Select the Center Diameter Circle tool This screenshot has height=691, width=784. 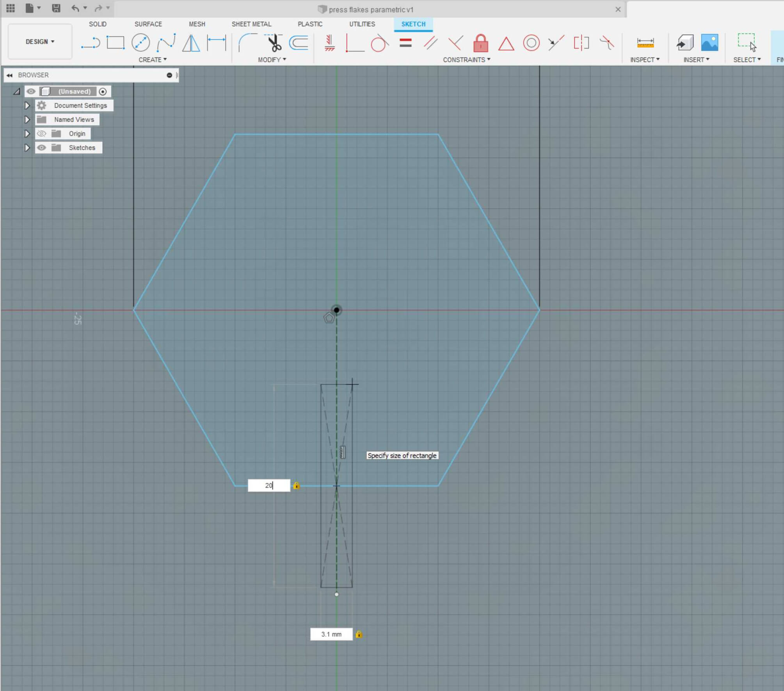coord(141,43)
